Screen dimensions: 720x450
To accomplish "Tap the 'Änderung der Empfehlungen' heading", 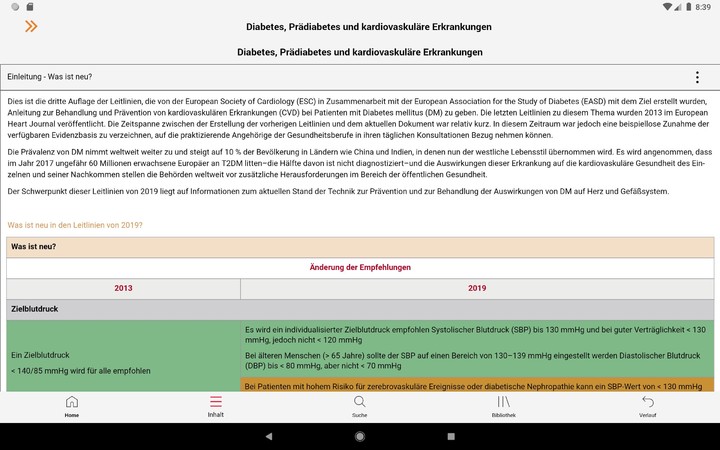I will [360, 267].
